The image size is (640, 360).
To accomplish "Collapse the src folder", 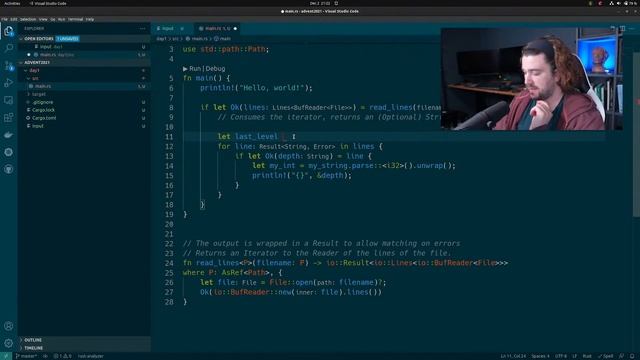I will pos(84,78).
